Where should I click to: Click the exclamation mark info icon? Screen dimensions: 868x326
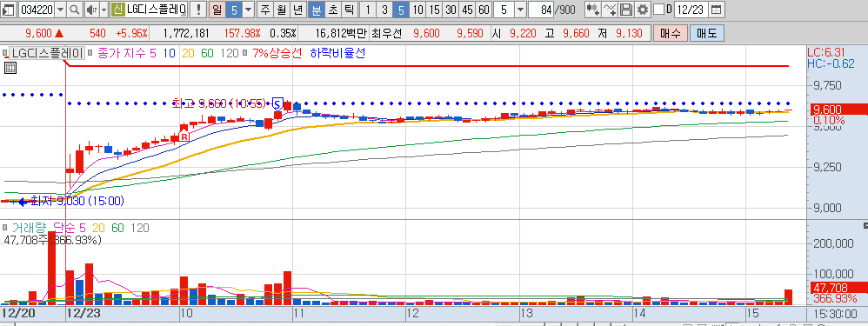coord(199,9)
